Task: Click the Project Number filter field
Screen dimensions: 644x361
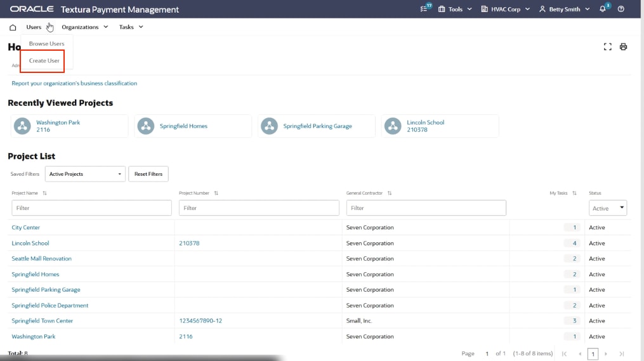Action: pos(259,208)
